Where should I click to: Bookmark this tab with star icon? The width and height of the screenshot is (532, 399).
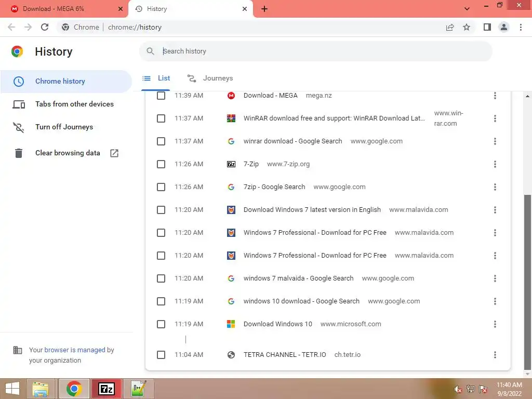467,27
